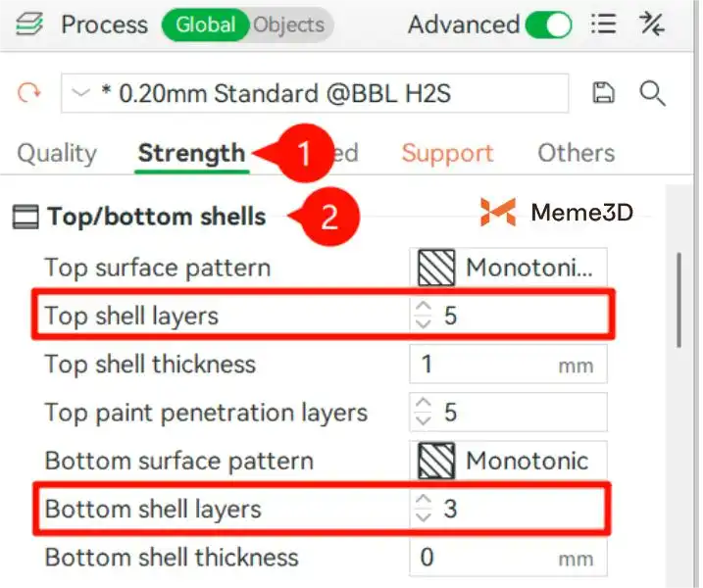This screenshot has height=588, width=703.
Task: Save the current preset
Action: coord(604,93)
